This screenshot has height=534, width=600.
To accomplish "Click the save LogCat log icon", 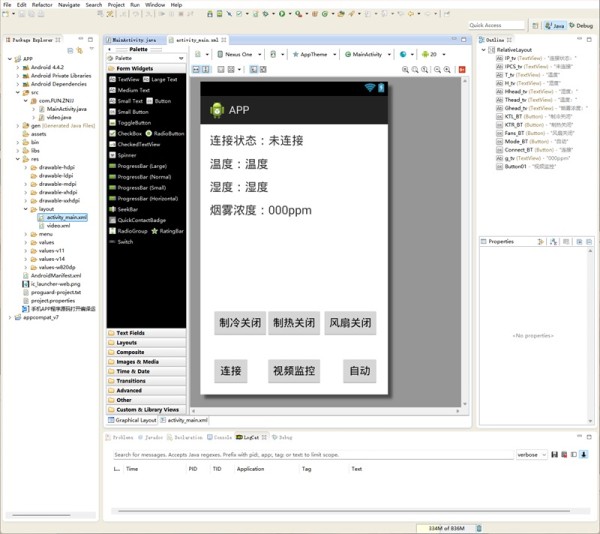I will pyautogui.click(x=554, y=454).
